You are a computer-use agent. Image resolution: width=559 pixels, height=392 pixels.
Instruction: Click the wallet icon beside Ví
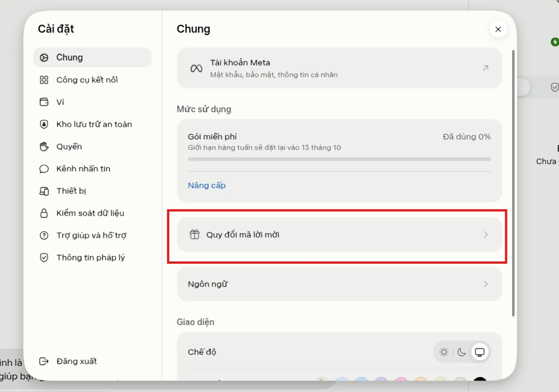44,102
